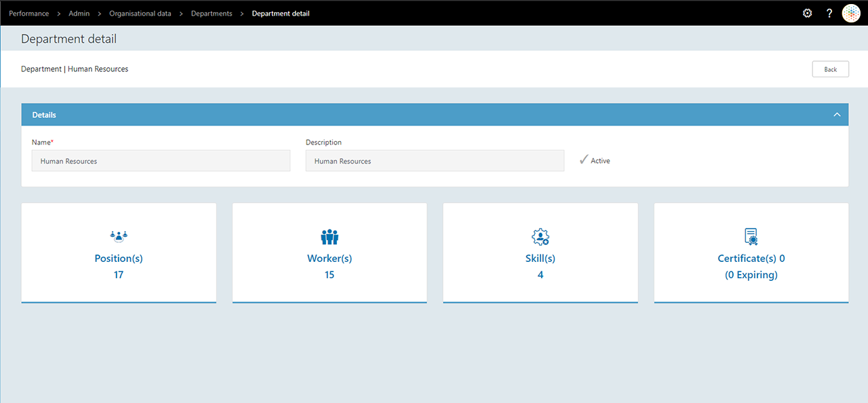The width and height of the screenshot is (868, 403).
Task: Click the workers count 15
Action: [330, 275]
